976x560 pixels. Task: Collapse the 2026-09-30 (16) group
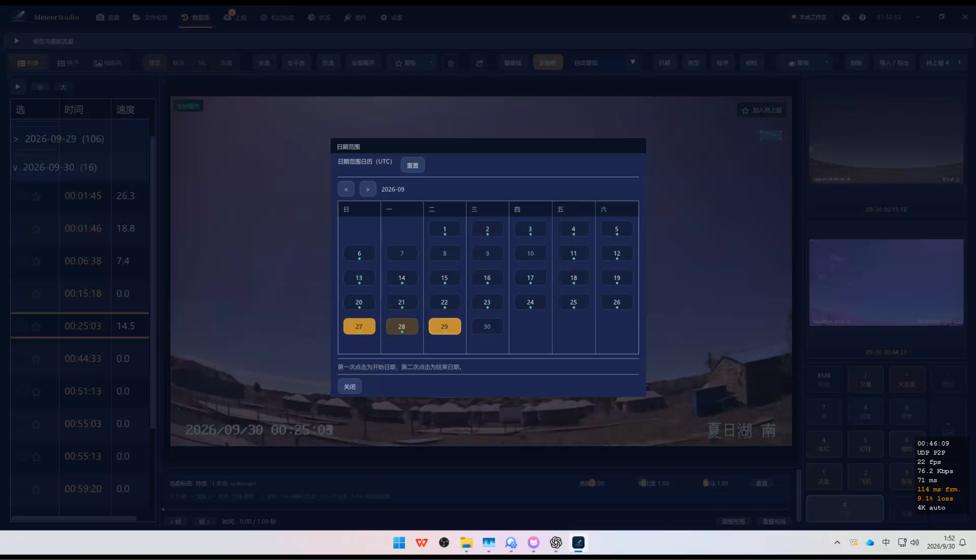(x=15, y=168)
